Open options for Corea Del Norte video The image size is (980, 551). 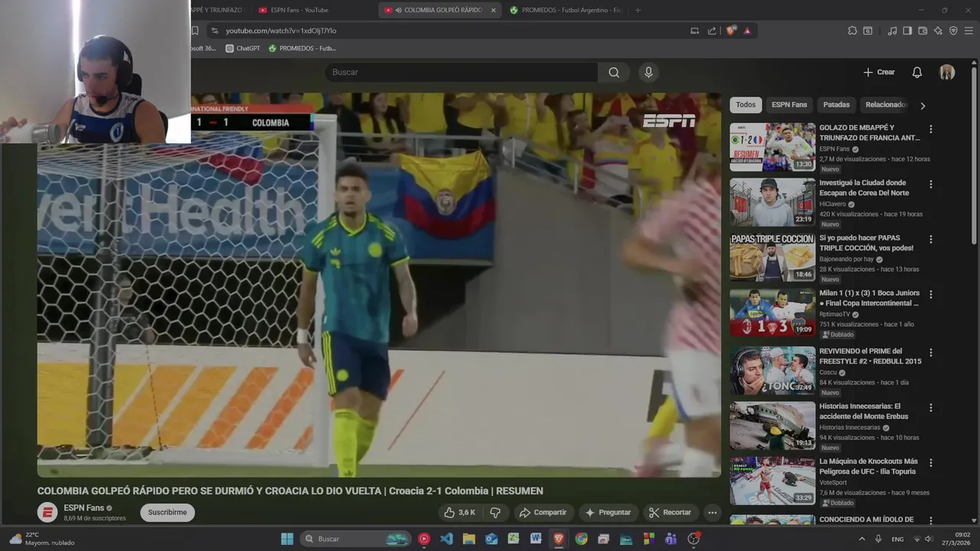[x=931, y=184]
